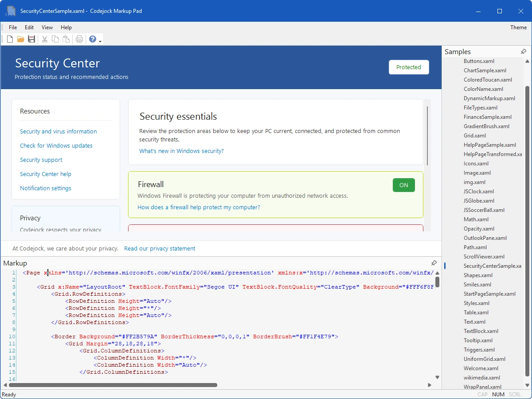This screenshot has height=399, width=532.
Task: Select Tooltip.xaml sample
Action: (478, 340)
